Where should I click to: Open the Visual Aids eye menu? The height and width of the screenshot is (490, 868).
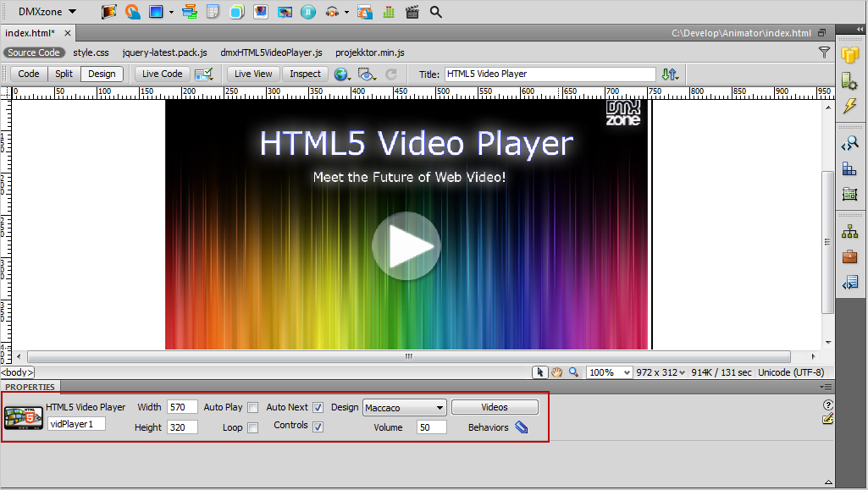(x=367, y=74)
